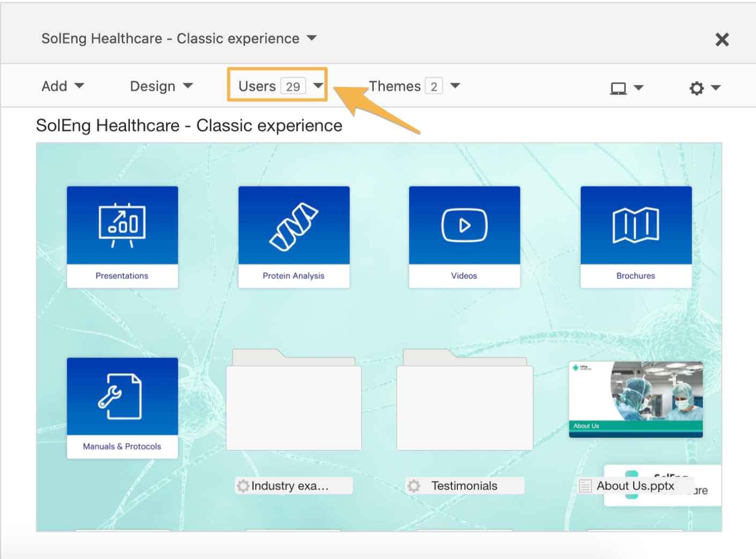Image resolution: width=756 pixels, height=559 pixels.
Task: Expand the Design menu arrow
Action: point(188,86)
